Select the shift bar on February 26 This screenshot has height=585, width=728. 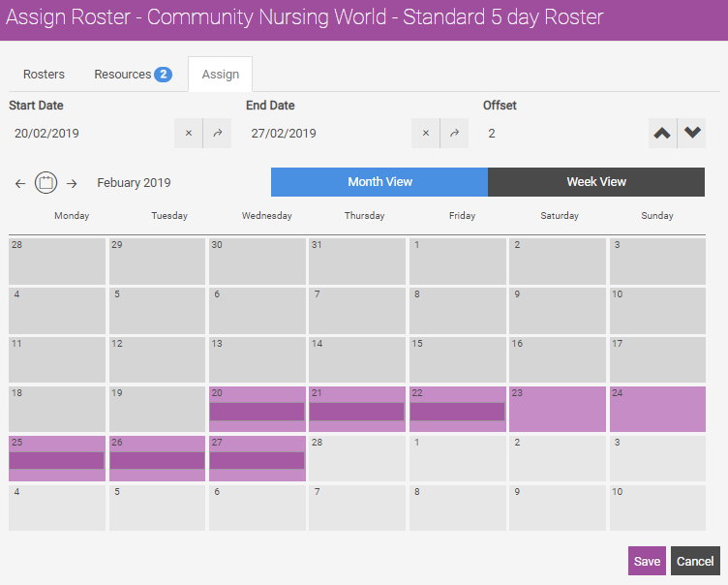(157, 460)
